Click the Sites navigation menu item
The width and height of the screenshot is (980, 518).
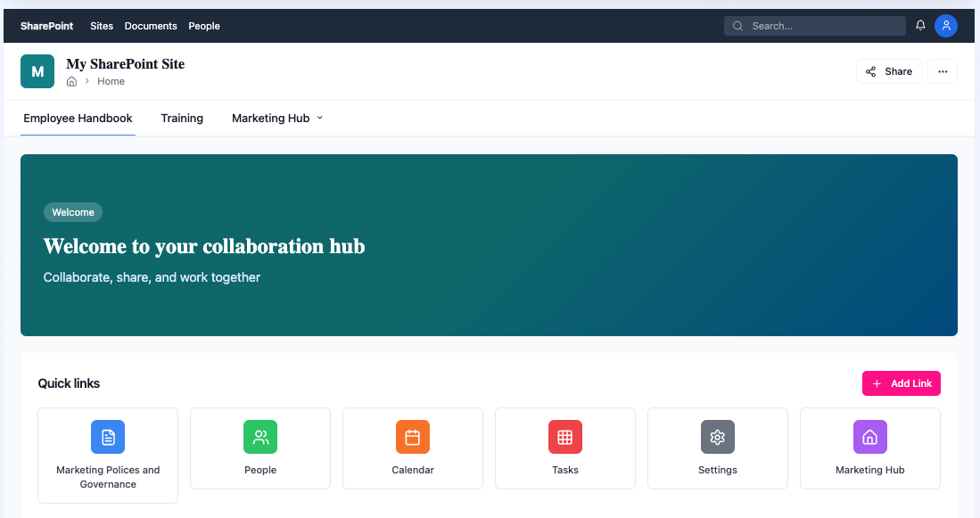[x=101, y=26]
